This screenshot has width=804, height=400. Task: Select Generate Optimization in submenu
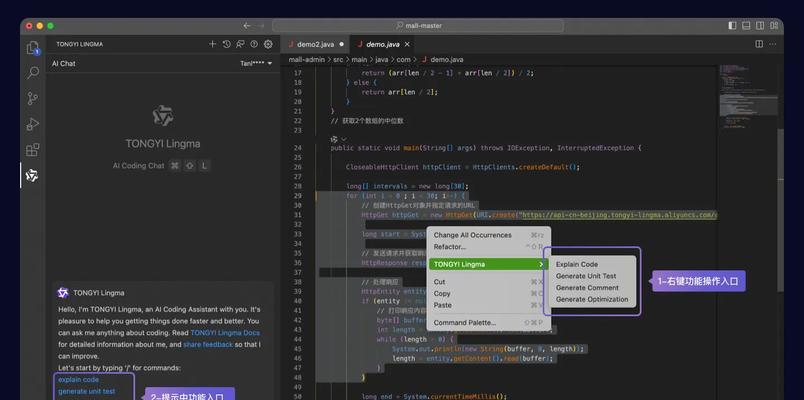click(592, 299)
